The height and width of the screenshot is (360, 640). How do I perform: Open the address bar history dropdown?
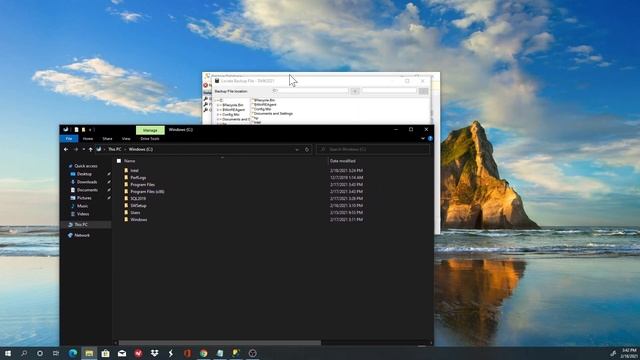(x=297, y=149)
